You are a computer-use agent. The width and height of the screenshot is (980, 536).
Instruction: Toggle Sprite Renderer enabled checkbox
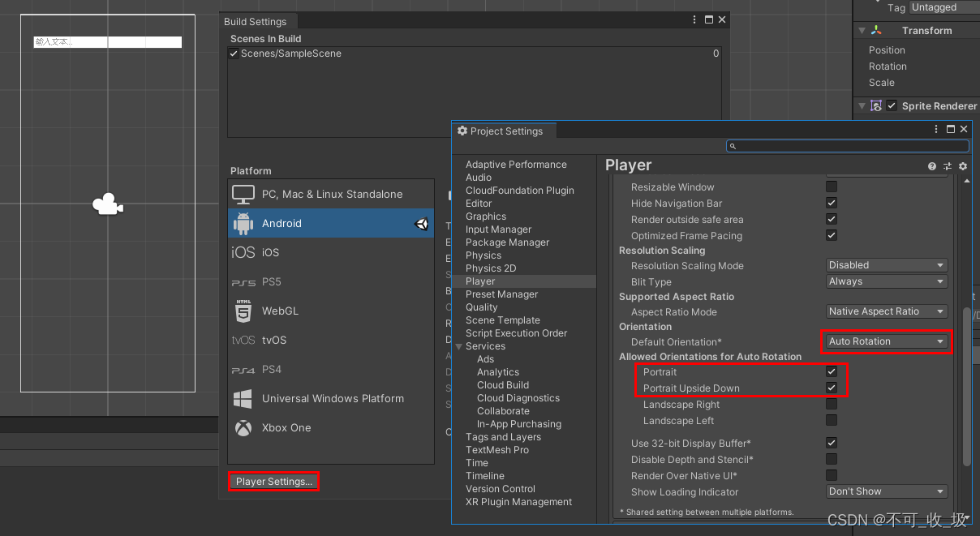point(892,106)
